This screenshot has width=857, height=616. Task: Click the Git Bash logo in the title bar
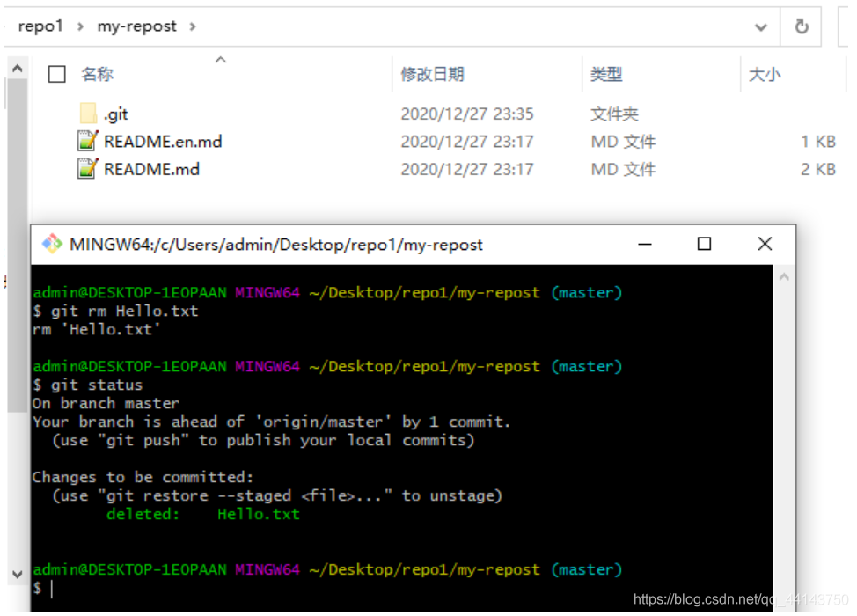pyautogui.click(x=53, y=244)
